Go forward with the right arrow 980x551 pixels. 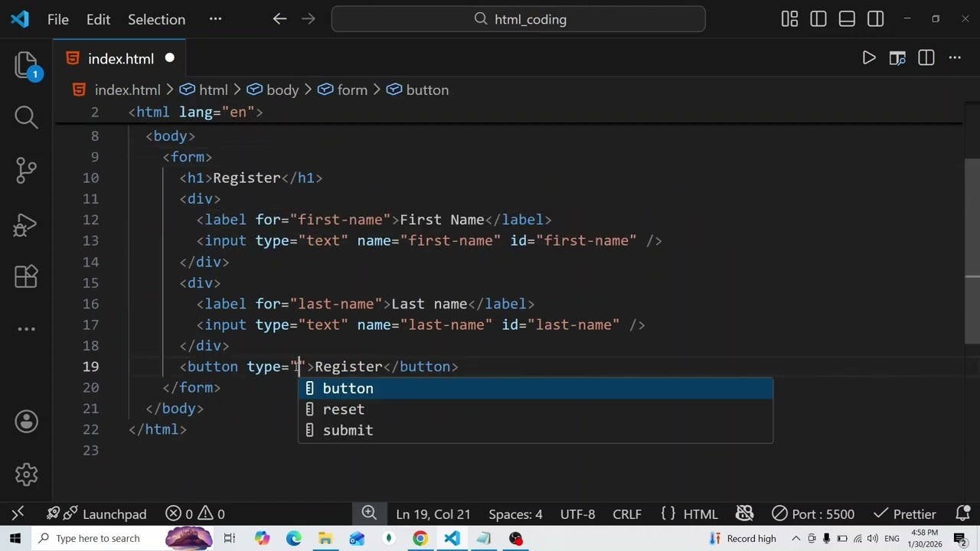tap(309, 19)
